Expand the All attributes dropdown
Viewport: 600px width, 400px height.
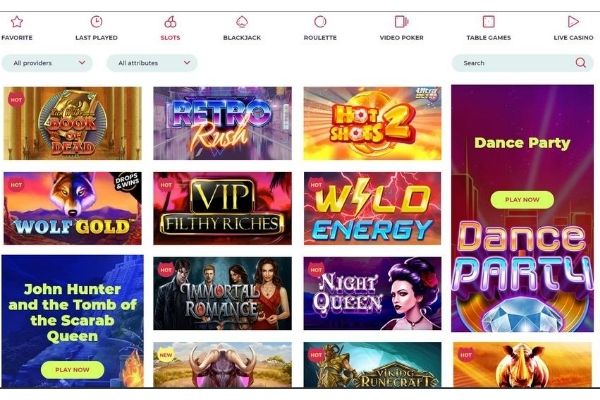152,63
